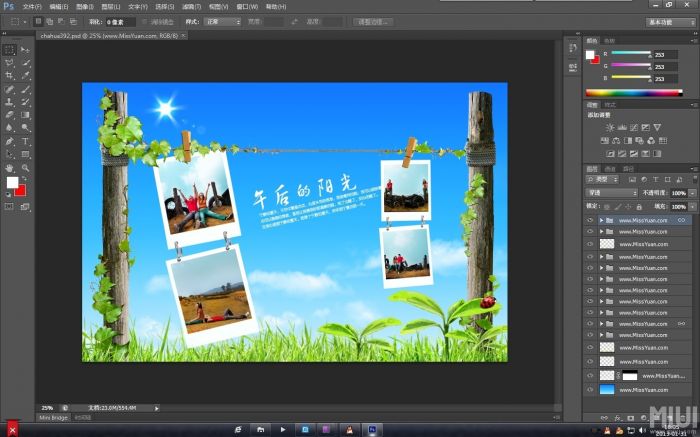
Task: Click the feather 羽化 input field
Action: point(121,21)
